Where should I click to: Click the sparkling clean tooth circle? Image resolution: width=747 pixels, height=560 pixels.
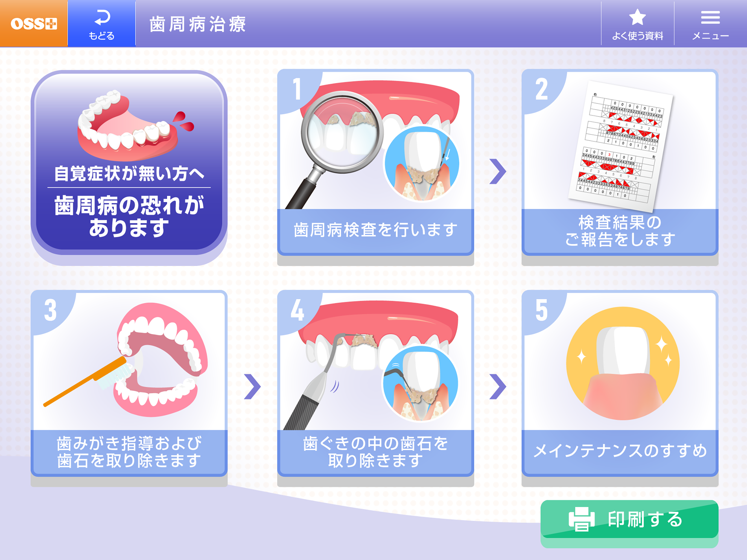(x=623, y=363)
